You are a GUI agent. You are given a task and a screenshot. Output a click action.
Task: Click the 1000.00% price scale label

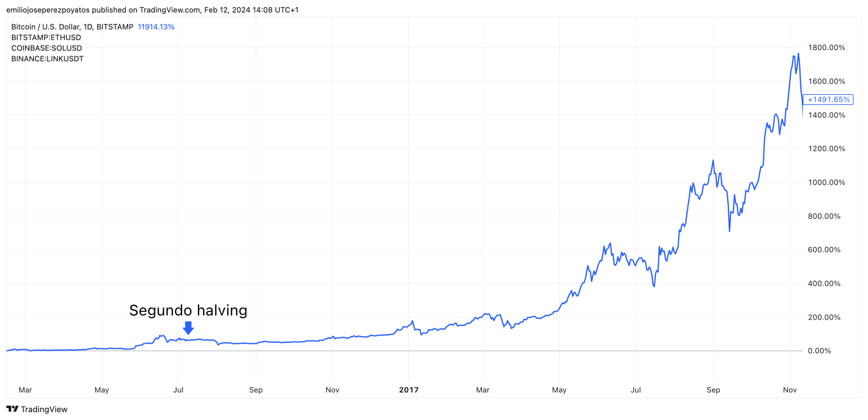(826, 183)
